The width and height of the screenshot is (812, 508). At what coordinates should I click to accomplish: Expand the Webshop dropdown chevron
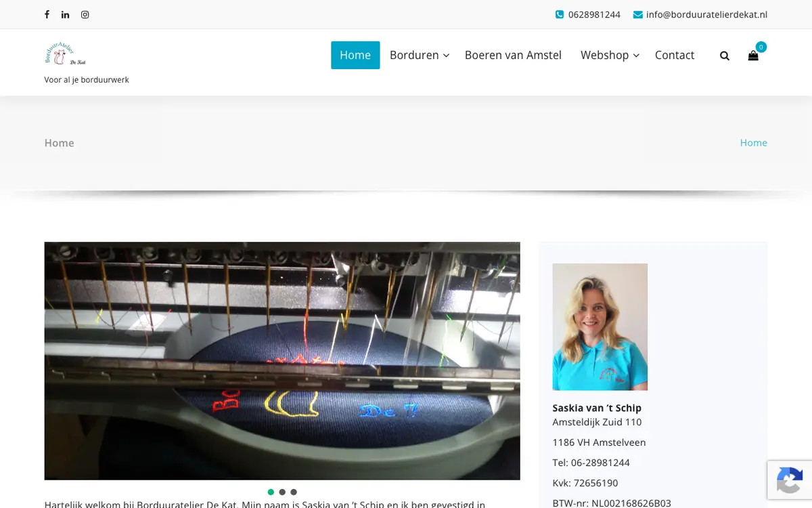pos(636,56)
